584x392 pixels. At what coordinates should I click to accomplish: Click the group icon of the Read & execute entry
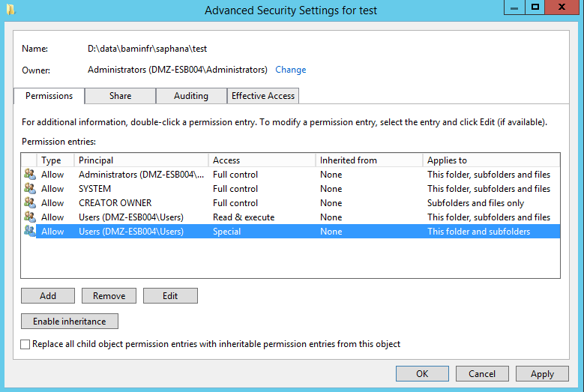[30, 217]
